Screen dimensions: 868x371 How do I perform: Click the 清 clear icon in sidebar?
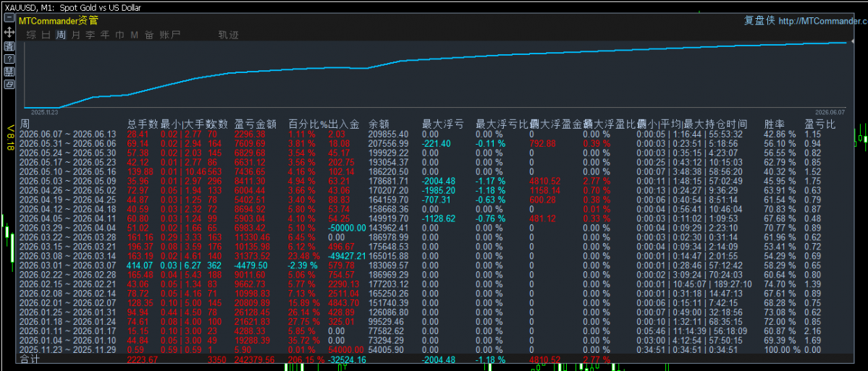point(9,46)
